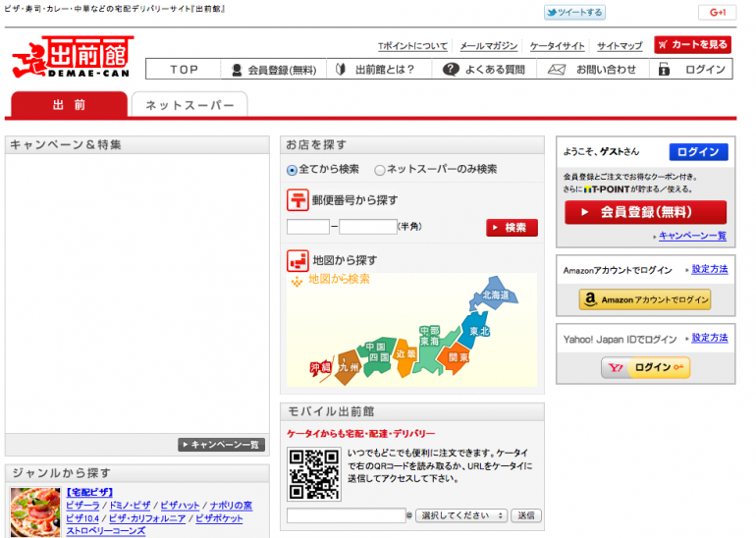Open Yahoo! Japan ID 設定方法 link

tap(710, 338)
